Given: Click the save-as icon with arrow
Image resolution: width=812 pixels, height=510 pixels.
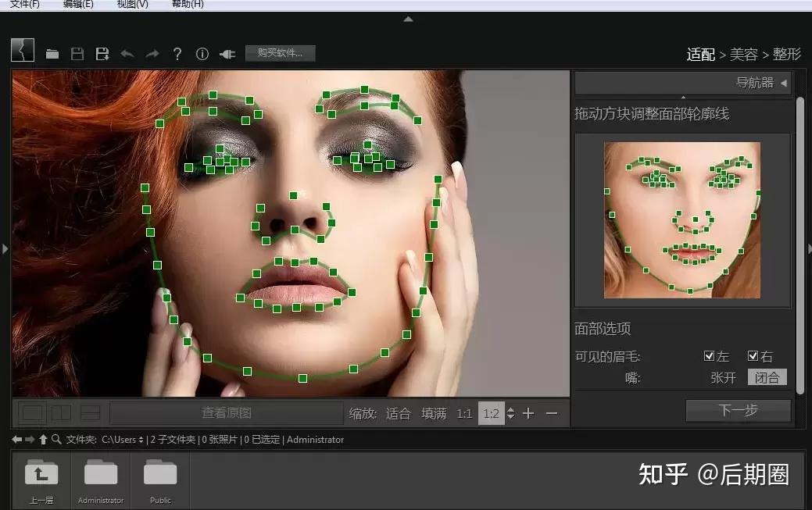Looking at the screenshot, I should coord(102,54).
